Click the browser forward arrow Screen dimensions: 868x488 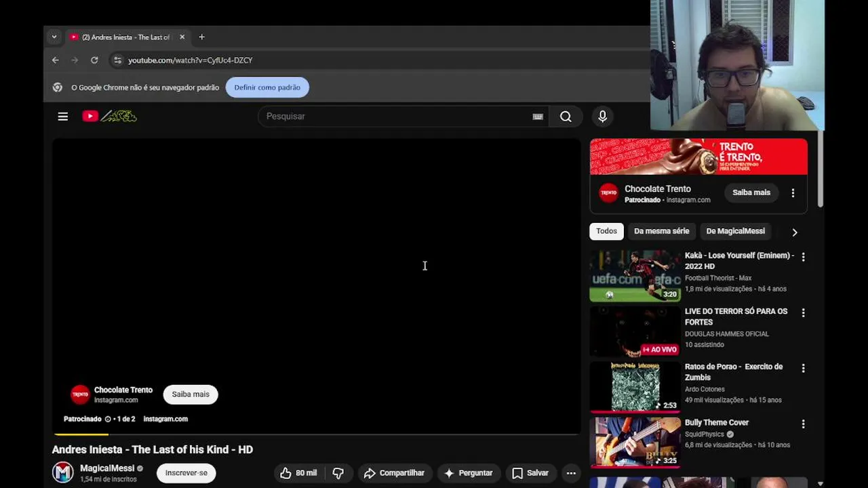coord(75,60)
